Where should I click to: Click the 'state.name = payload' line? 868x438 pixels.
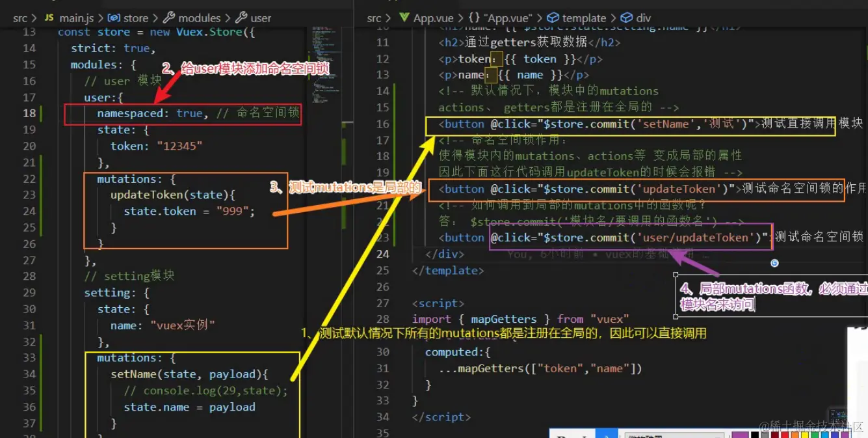[x=189, y=407]
